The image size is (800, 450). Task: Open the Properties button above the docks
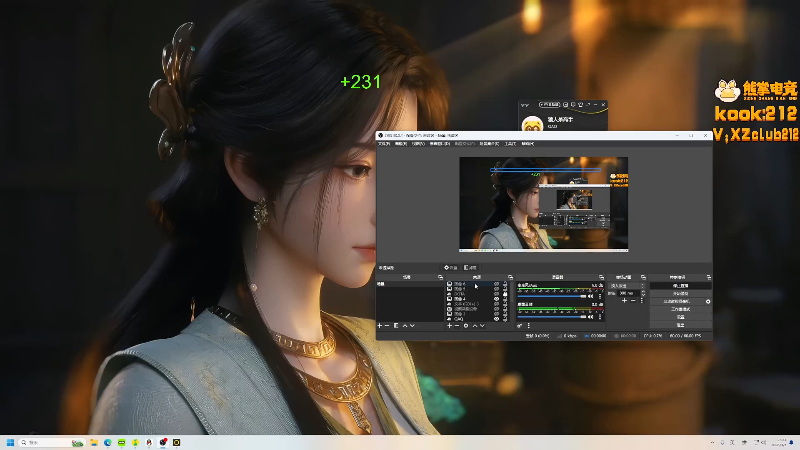coord(451,267)
